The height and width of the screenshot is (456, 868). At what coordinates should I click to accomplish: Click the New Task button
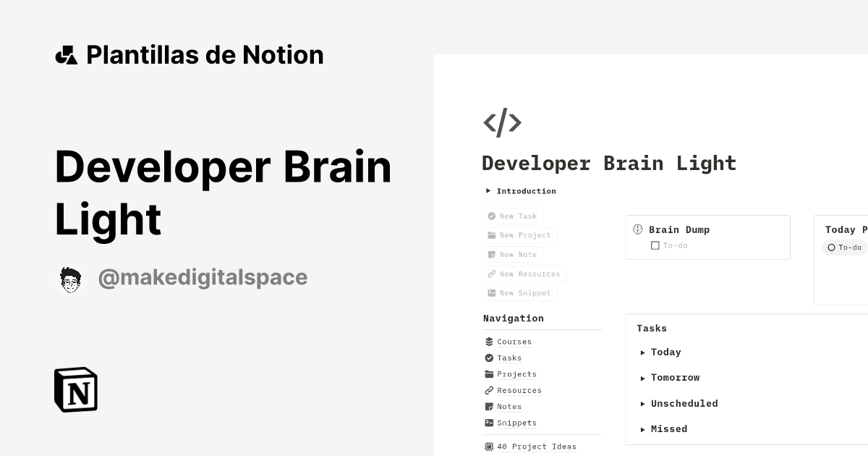(513, 216)
